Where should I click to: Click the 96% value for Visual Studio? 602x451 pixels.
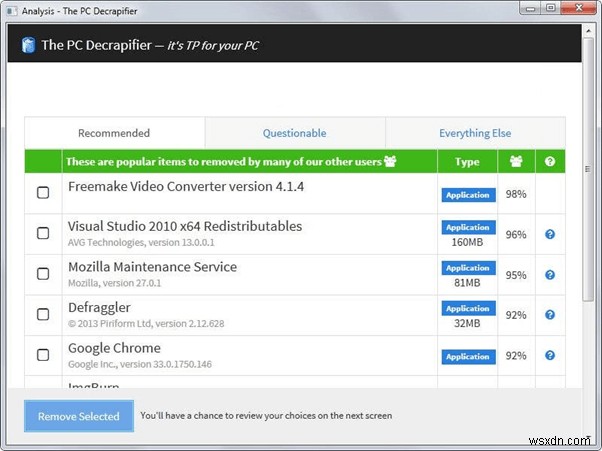pos(516,235)
